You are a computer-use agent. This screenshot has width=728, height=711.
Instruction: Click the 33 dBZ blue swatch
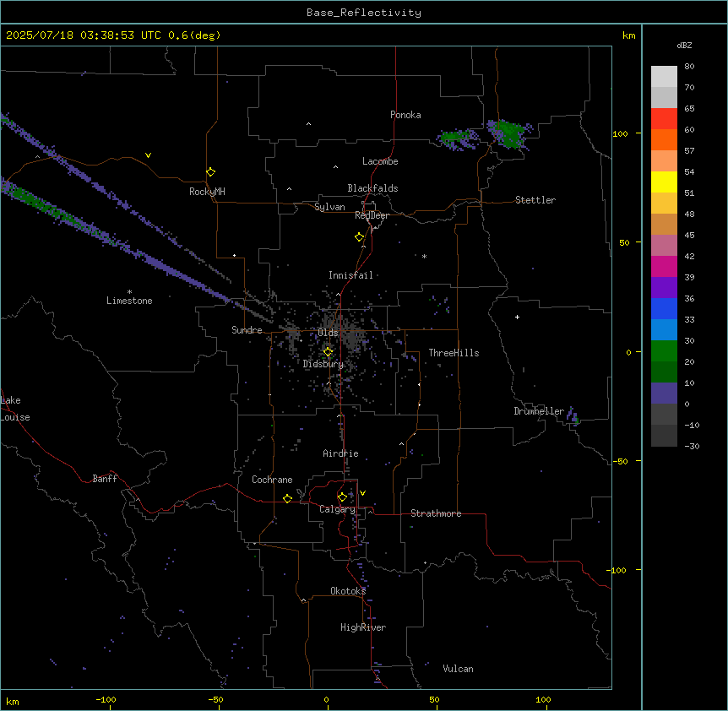coord(664,308)
